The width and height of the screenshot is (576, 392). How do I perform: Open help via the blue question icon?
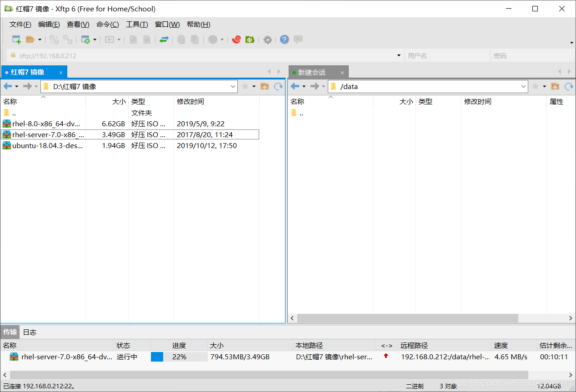[x=285, y=40]
